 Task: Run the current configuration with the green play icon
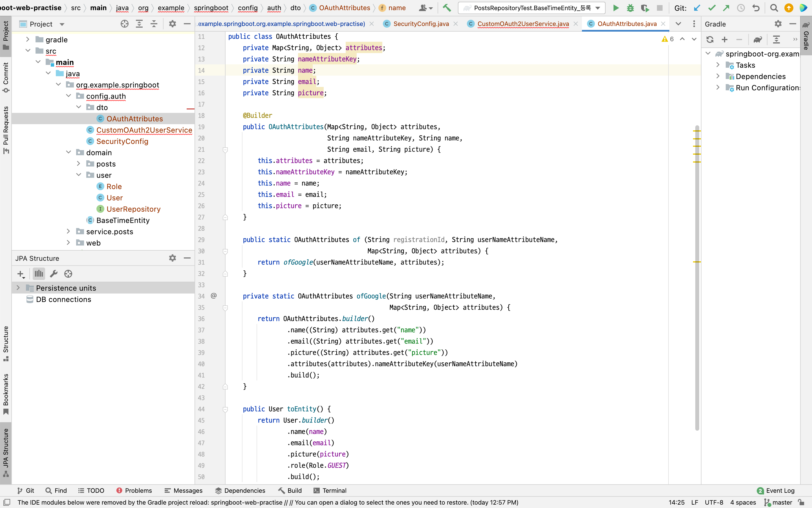616,8
